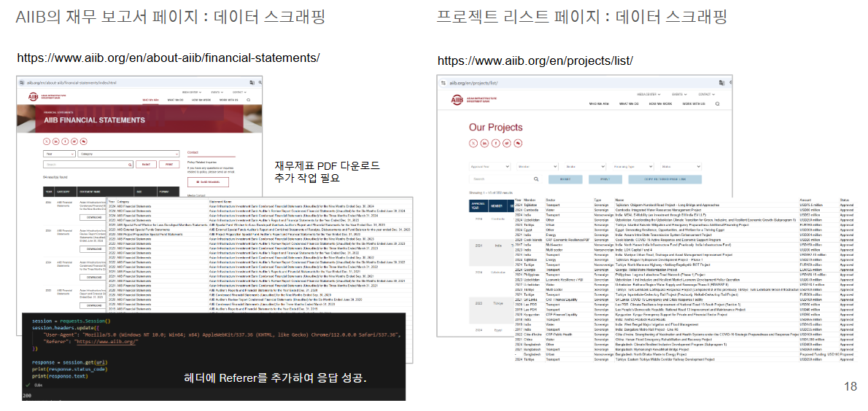Click site info icon in financial-statements address bar

tap(22, 82)
